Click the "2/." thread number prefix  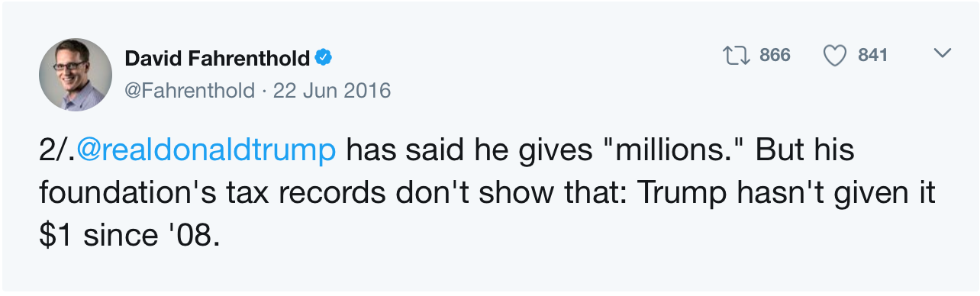(56, 151)
